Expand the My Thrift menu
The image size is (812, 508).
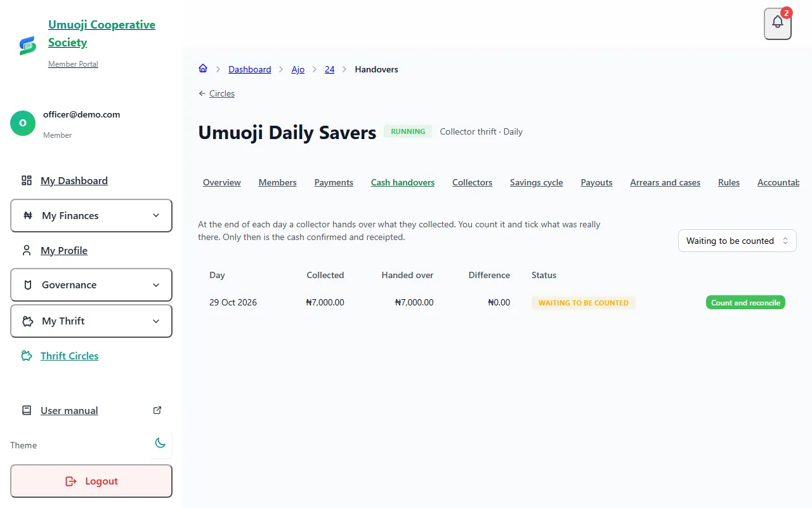91,321
